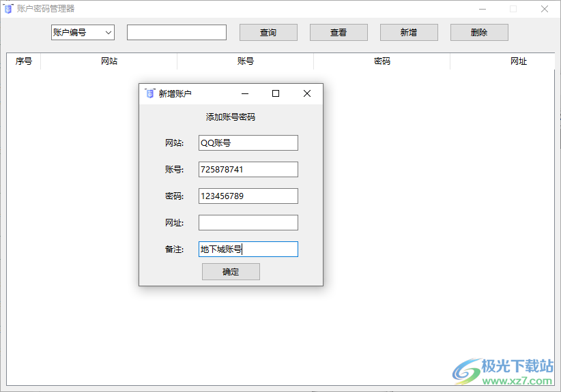The image size is (561, 392).
Task: Select the 账号 column header
Action: [246, 61]
